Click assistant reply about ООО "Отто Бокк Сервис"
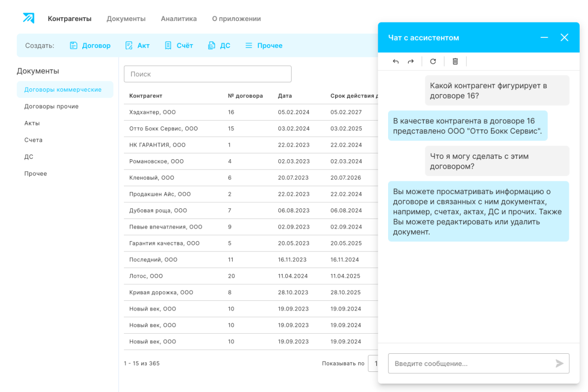Image resolution: width=588 pixels, height=392 pixels. 467,126
